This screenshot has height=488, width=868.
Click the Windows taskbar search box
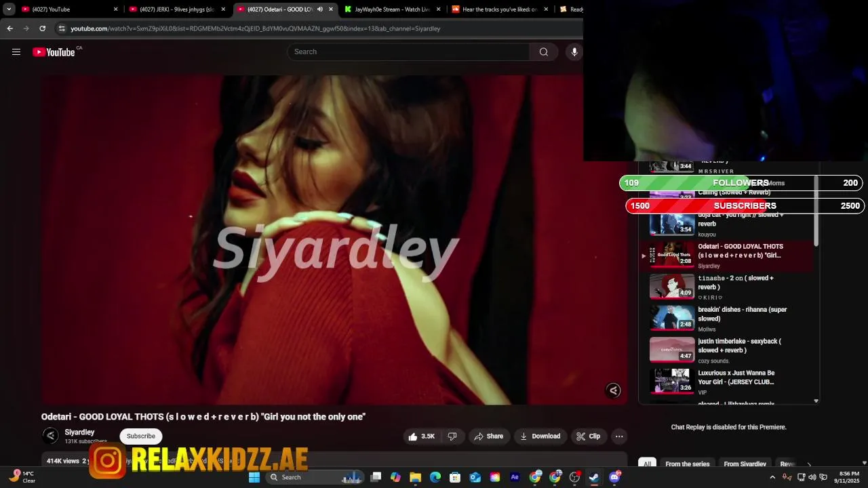[x=315, y=477]
